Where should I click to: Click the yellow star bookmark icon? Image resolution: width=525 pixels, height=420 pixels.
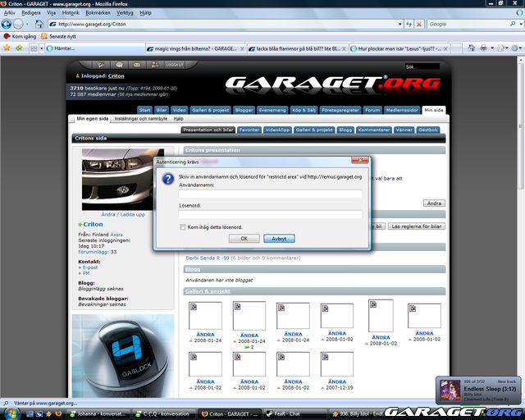(7, 48)
